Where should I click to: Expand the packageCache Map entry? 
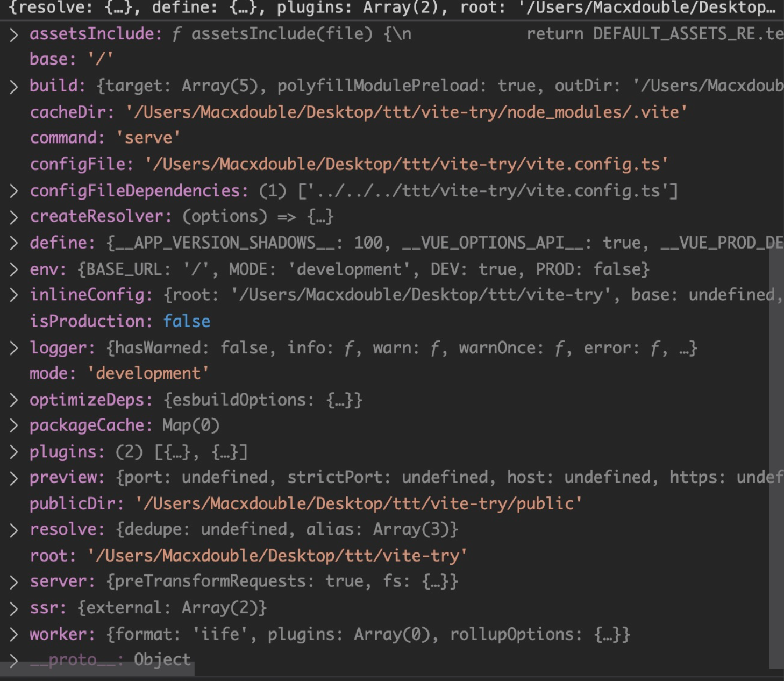tap(14, 426)
